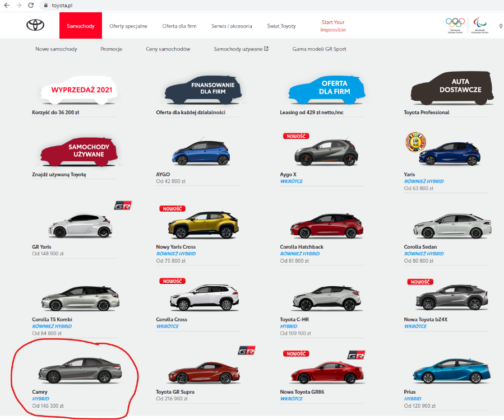Click the NOWOŚĆ label on Yaris Cross

tap(172, 209)
